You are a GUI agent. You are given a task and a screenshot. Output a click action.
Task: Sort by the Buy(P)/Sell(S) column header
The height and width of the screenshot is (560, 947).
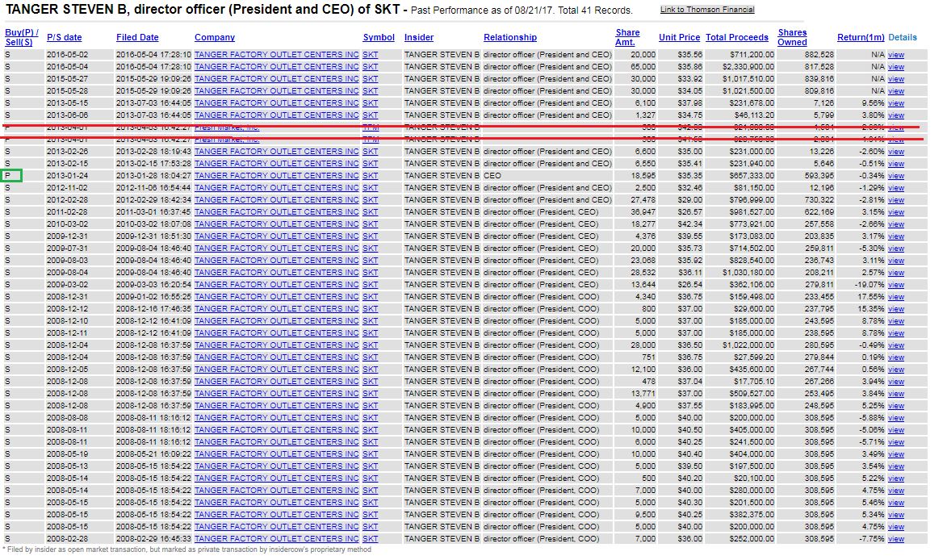pos(21,37)
